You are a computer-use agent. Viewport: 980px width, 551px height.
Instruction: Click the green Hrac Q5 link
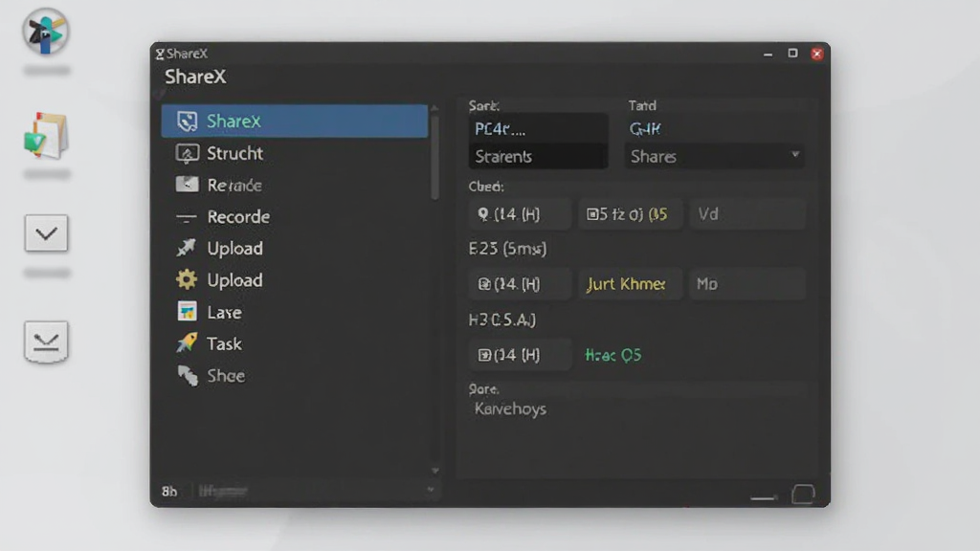point(613,355)
